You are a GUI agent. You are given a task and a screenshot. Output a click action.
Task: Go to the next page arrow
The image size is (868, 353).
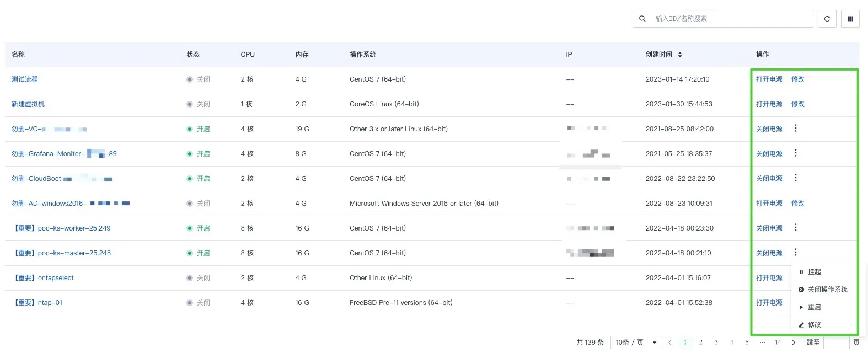pyautogui.click(x=794, y=343)
